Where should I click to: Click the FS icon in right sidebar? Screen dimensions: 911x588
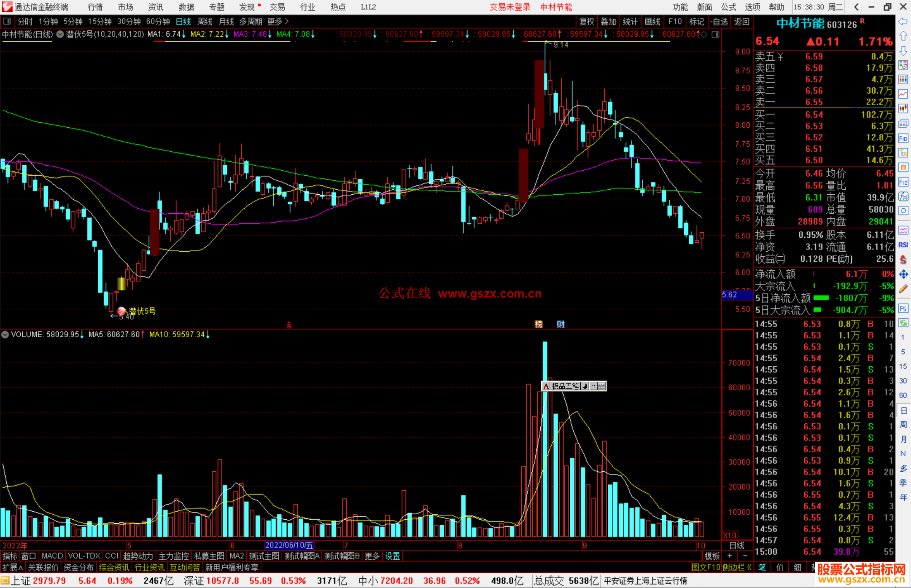[x=903, y=308]
